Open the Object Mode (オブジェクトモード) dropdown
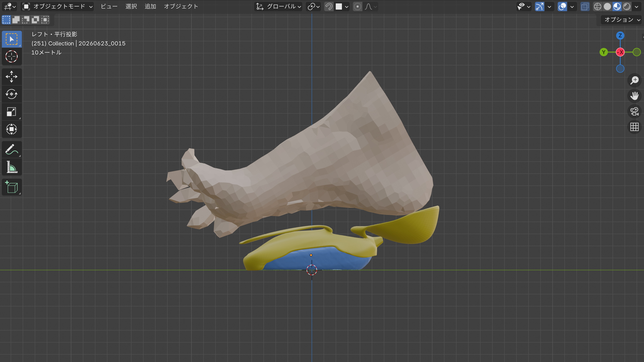Image resolution: width=644 pixels, height=362 pixels. click(57, 6)
